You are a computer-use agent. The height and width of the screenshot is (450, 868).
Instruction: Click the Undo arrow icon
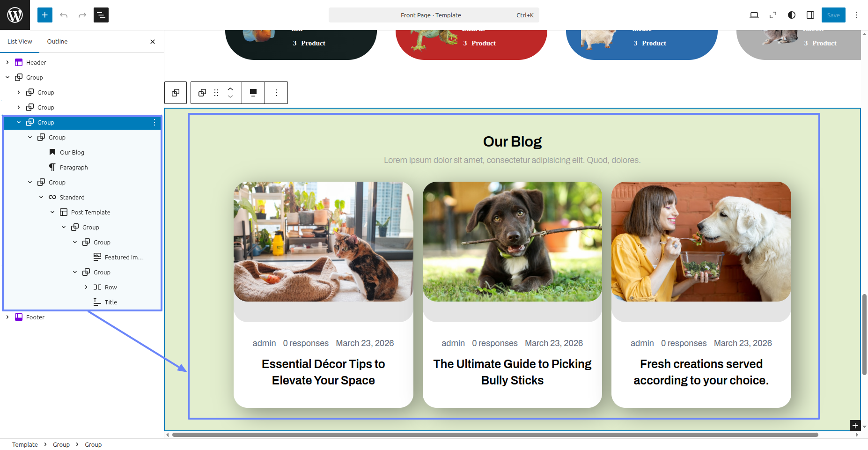click(x=64, y=15)
